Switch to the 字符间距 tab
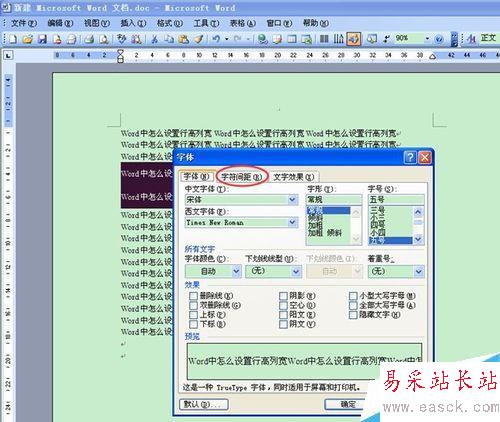Viewport: 500px width, 422px height. coord(241,177)
